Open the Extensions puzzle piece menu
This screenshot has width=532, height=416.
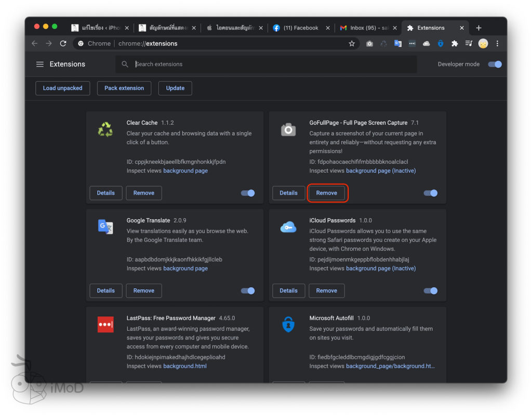[x=455, y=44]
